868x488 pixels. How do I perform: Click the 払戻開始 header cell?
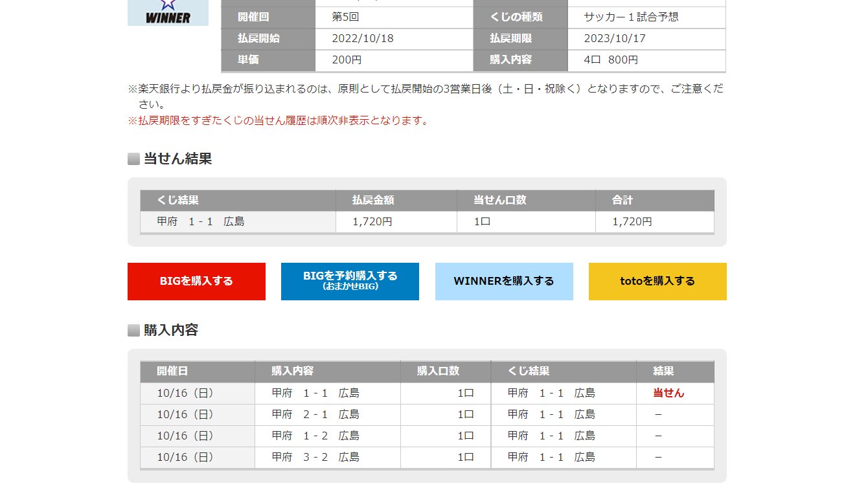(x=268, y=39)
